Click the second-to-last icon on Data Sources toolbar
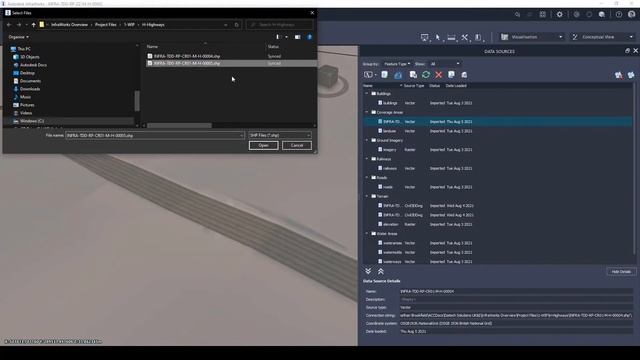This screenshot has width=640, height=360. pyautogui.click(x=618, y=75)
